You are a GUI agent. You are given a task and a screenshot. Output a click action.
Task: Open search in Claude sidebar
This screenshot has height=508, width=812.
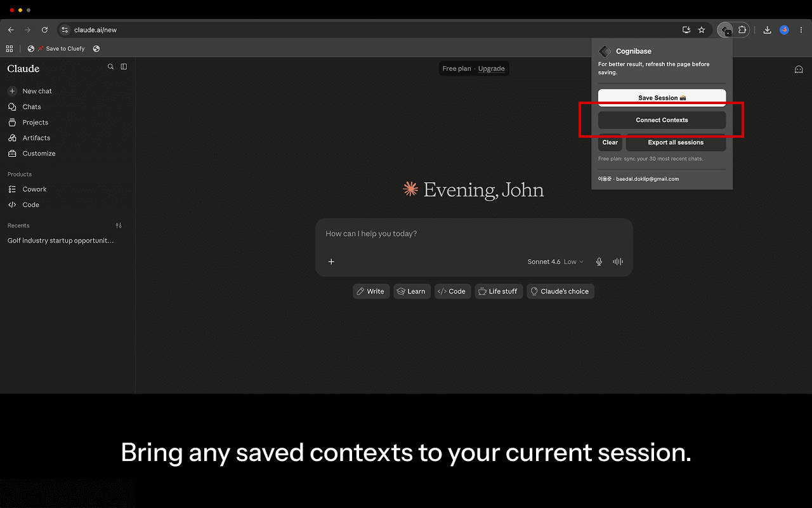(111, 67)
